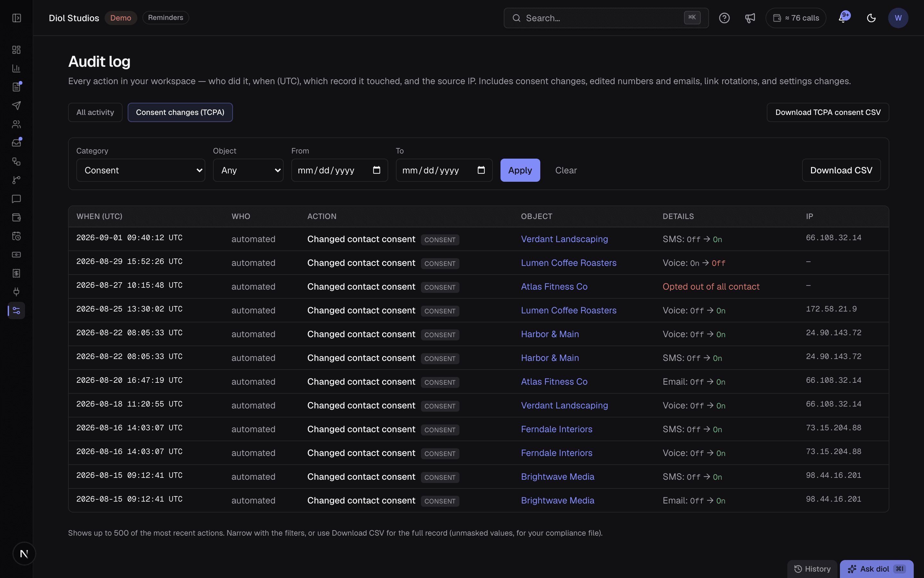924x578 pixels.
Task: Open Ferndale Interiors link with Voice change
Action: click(557, 453)
